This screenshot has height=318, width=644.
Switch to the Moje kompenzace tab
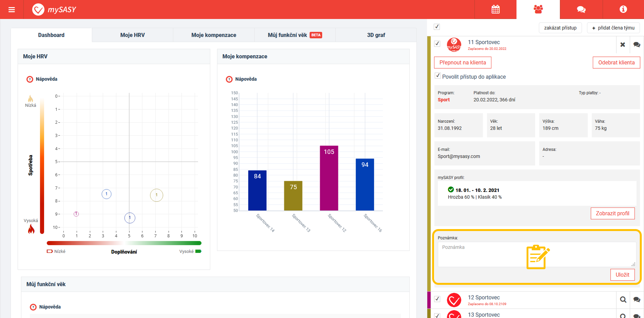click(x=214, y=35)
